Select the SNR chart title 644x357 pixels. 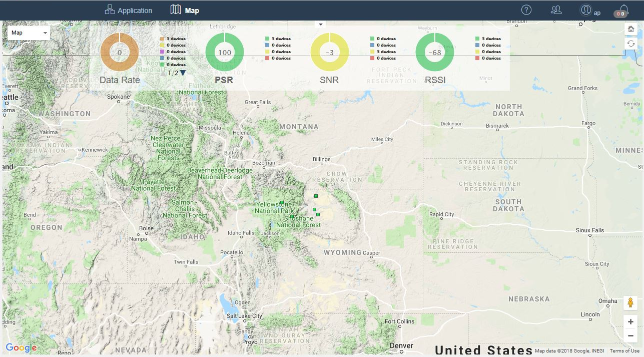pos(329,80)
